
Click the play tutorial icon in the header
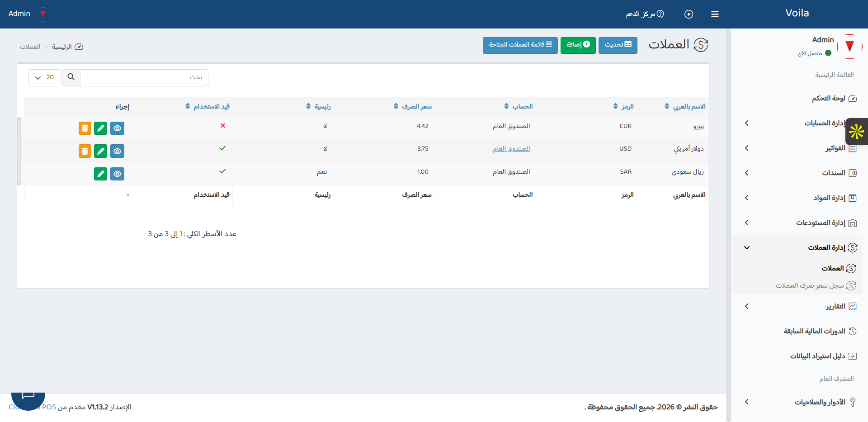689,14
